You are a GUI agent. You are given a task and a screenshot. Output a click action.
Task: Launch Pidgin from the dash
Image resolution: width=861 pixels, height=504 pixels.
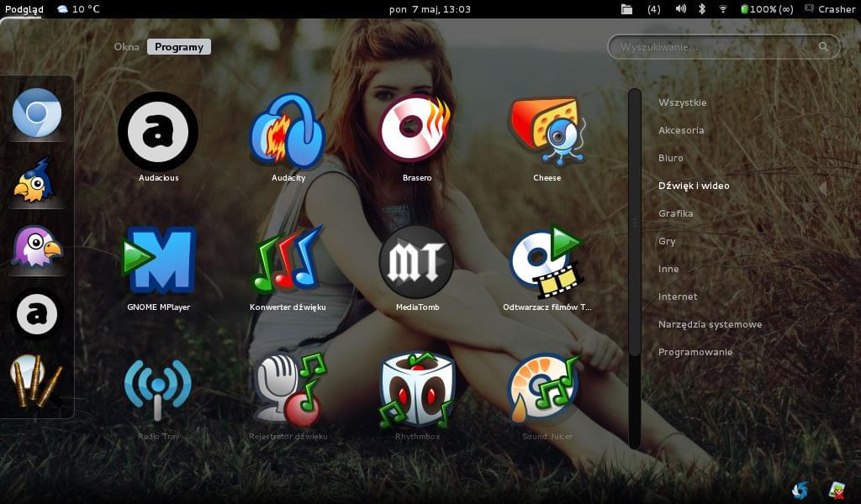point(37,247)
